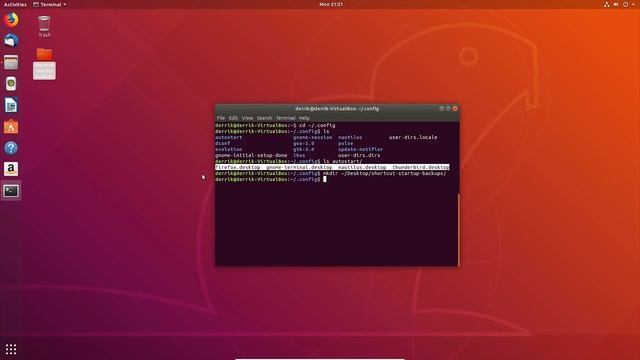640x360 pixels.
Task: Open Rhythmbox from the dock
Action: click(11, 84)
